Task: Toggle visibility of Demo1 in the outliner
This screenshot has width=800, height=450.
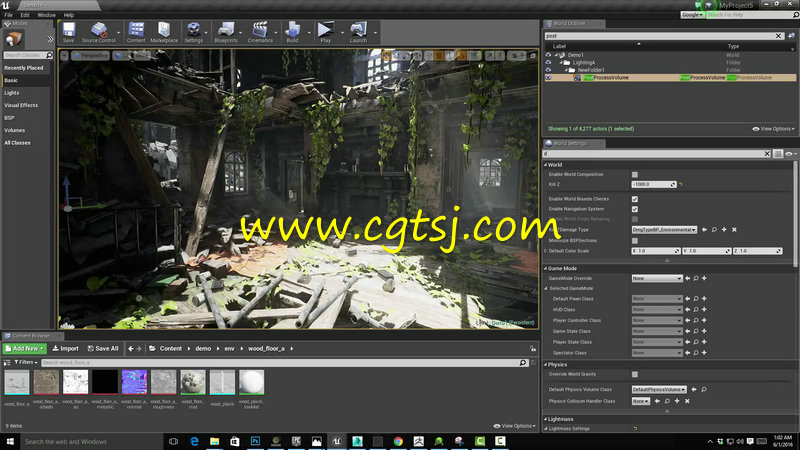Action: point(548,55)
